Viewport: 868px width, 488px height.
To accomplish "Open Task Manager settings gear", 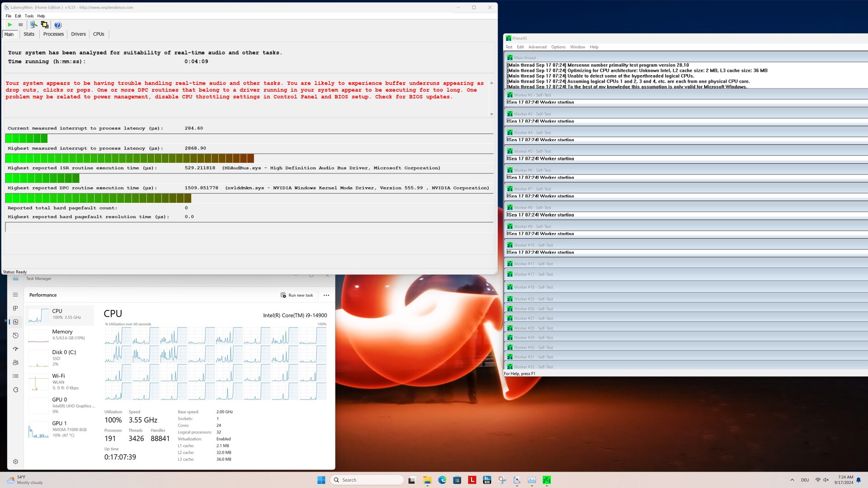I will pos(15,461).
